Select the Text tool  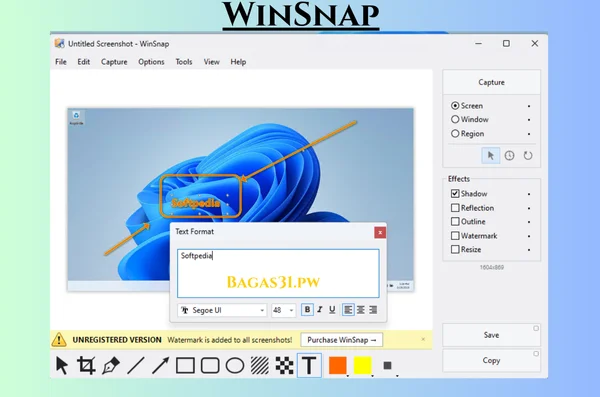click(x=309, y=365)
